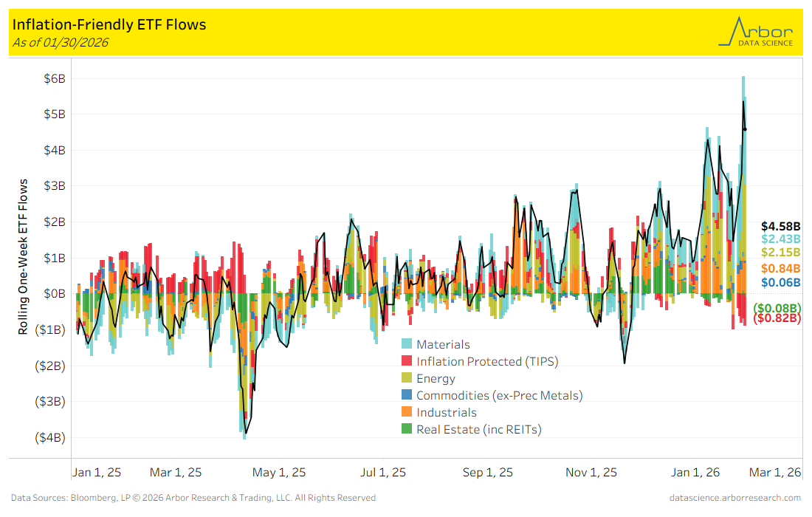Click the Jan 1, 26 axis date

pos(697,473)
